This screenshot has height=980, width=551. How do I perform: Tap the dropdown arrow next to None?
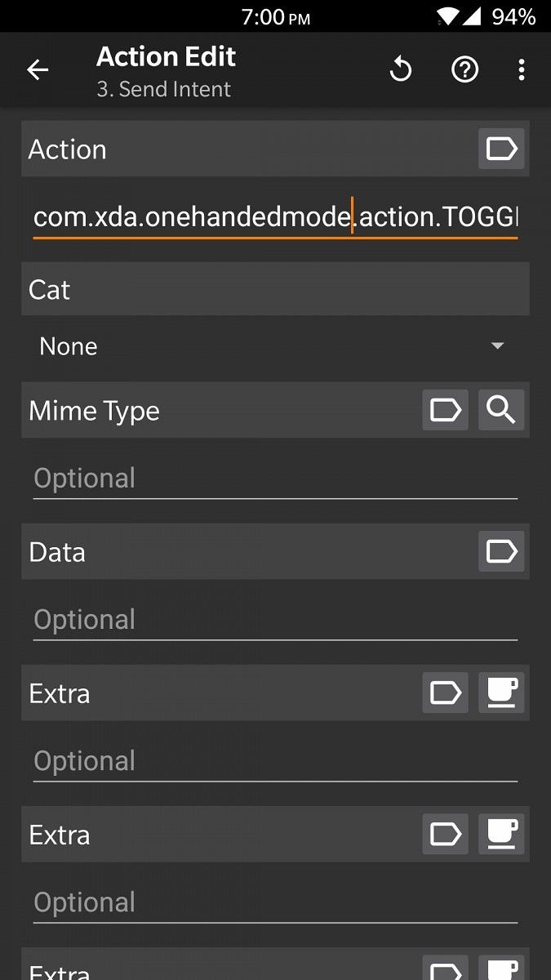click(x=497, y=345)
